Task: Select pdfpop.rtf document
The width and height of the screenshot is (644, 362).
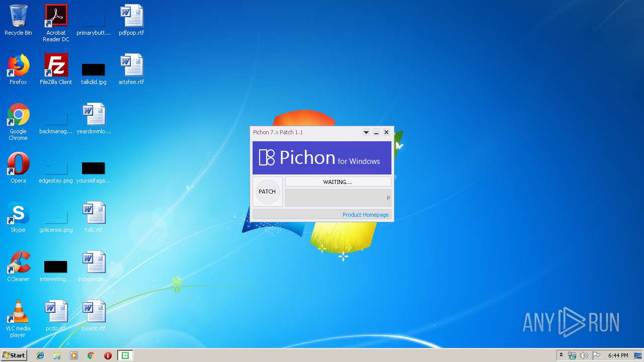Action: pos(131,21)
